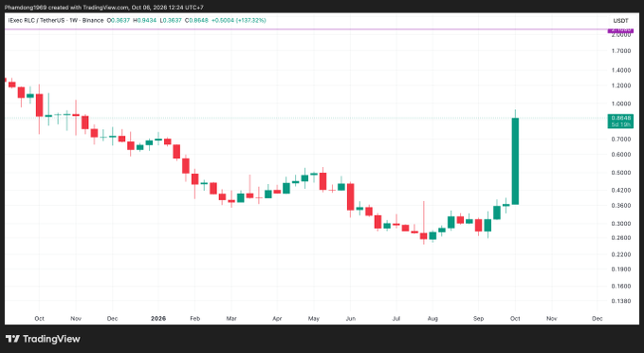Click the Aug label on time axis

[432, 319]
